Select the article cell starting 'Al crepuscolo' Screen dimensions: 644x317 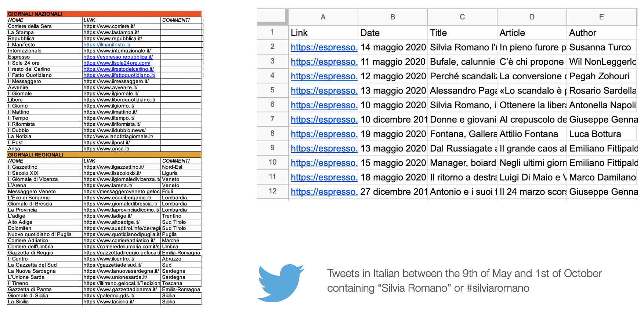[x=532, y=120]
